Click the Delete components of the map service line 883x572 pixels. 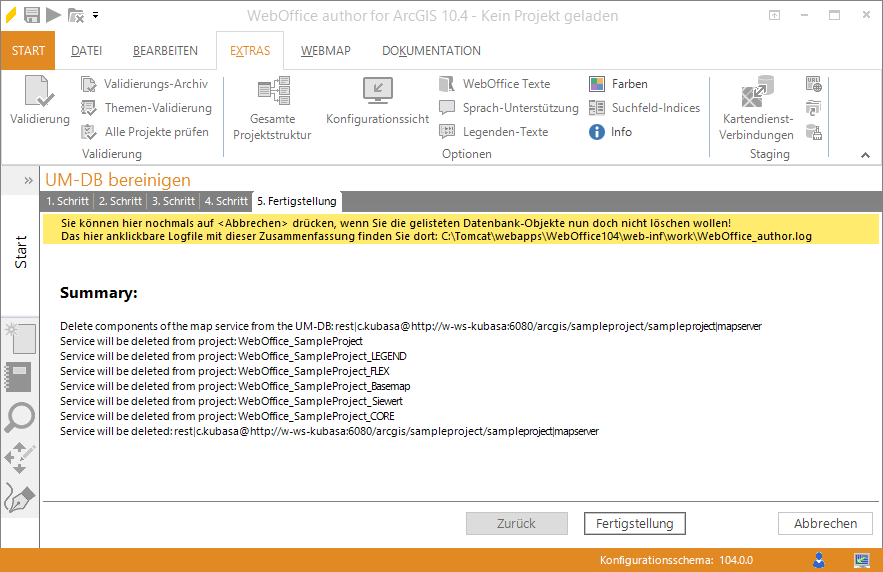[411, 327]
